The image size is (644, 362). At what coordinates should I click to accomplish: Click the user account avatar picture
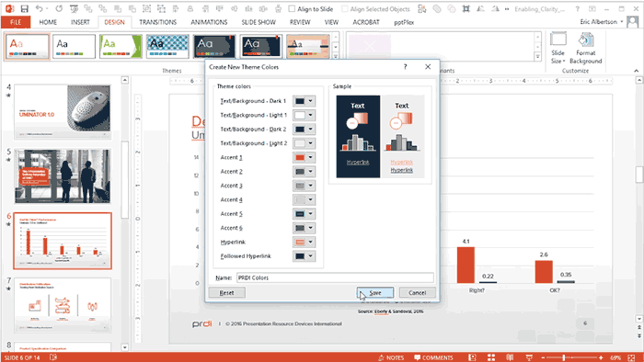pyautogui.click(x=633, y=22)
